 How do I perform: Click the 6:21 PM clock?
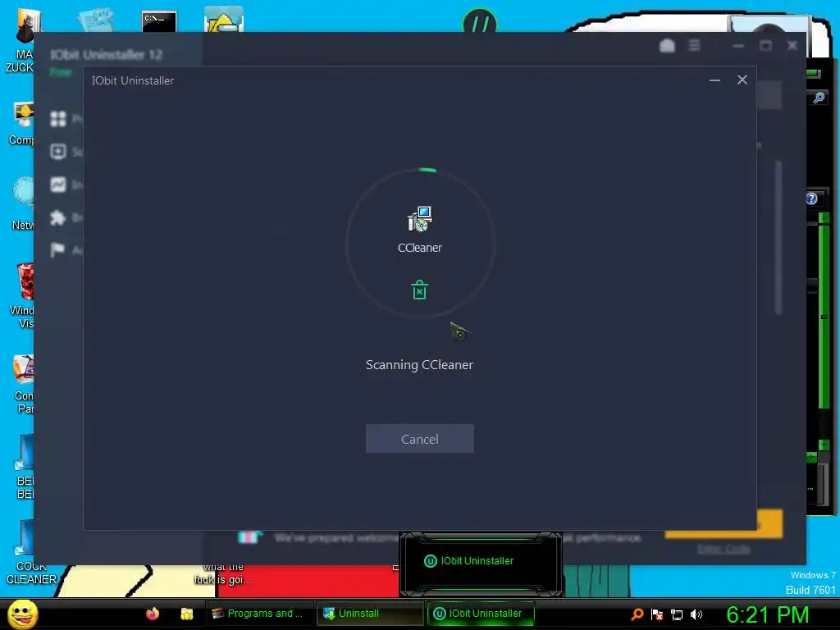point(767,614)
